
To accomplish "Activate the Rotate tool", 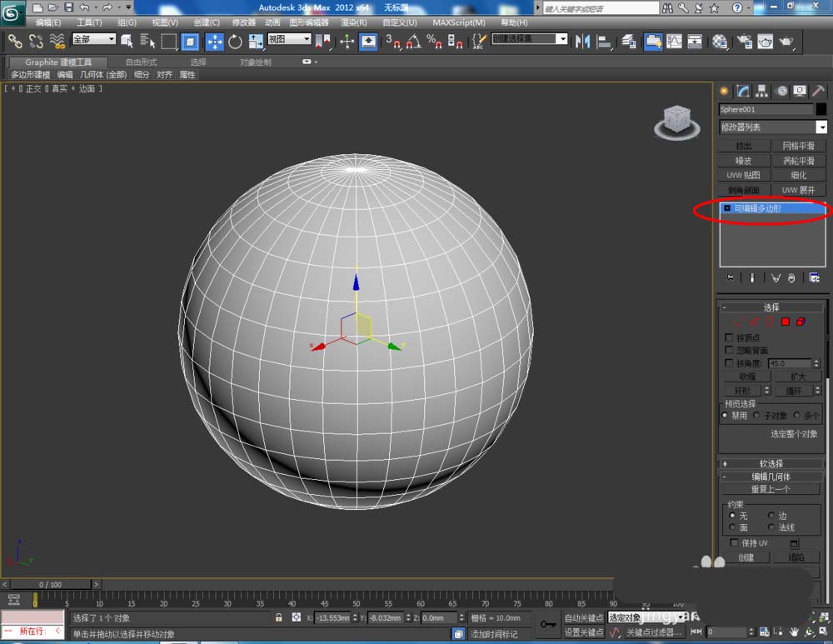I will 235,42.
